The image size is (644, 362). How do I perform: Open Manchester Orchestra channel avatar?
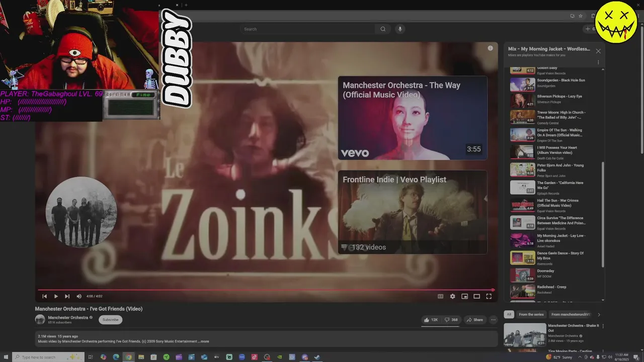pos(40,319)
